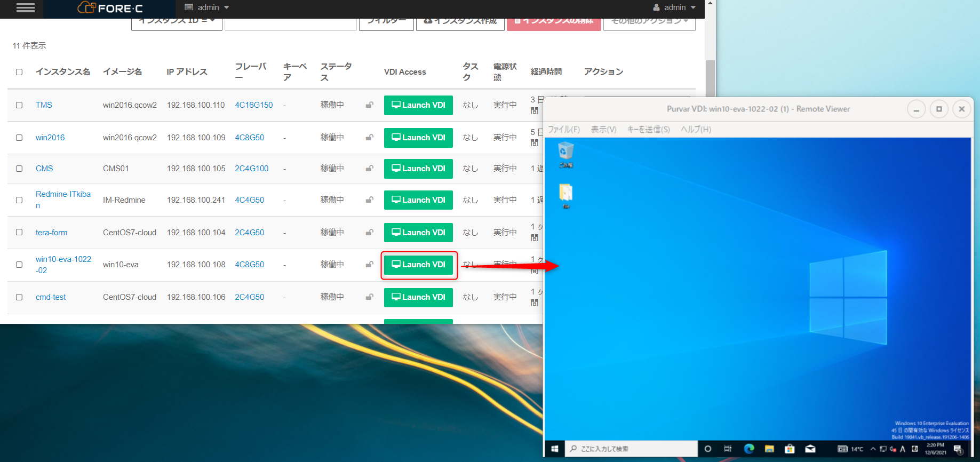Select the folder icon on the remote desktop

pyautogui.click(x=565, y=196)
